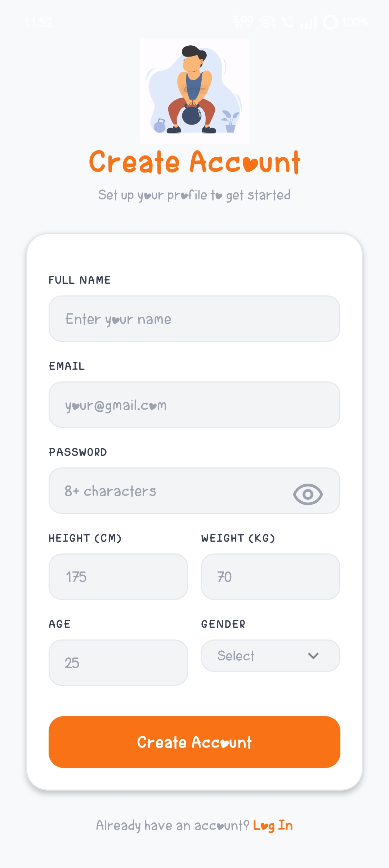Tap the Password field label
The width and height of the screenshot is (389, 868).
click(x=78, y=452)
